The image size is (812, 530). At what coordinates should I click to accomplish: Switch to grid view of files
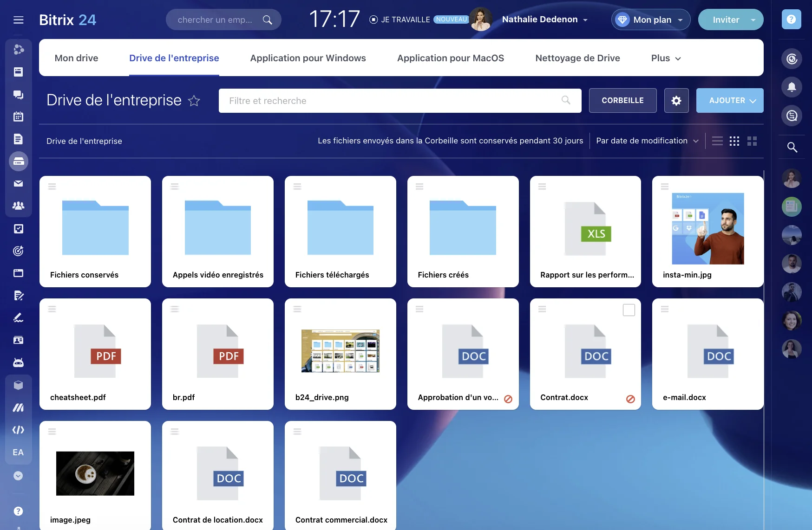point(734,141)
